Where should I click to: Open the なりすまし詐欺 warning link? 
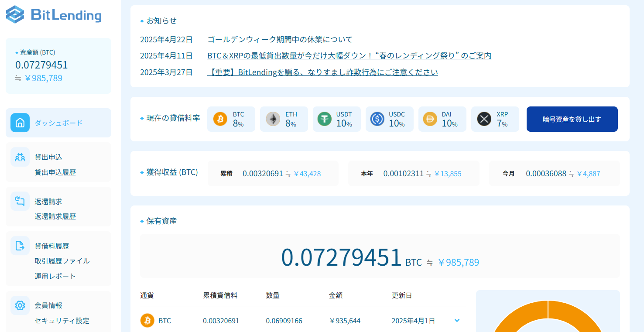(x=322, y=72)
